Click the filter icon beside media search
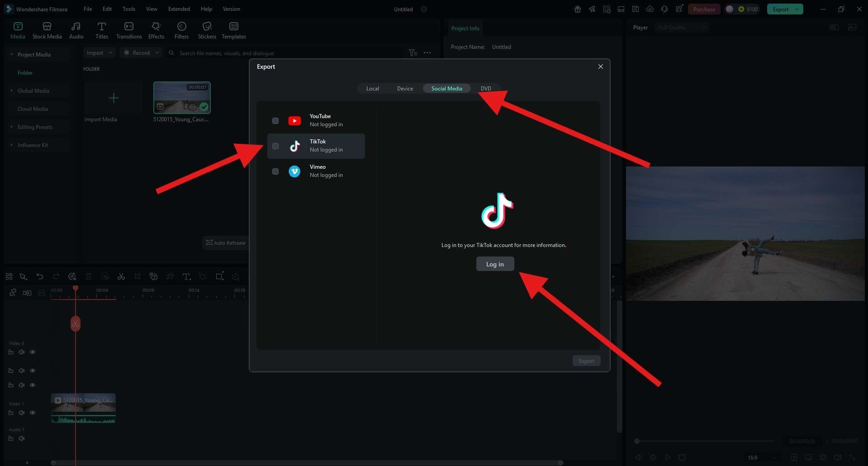The height and width of the screenshot is (466, 868). click(x=413, y=53)
